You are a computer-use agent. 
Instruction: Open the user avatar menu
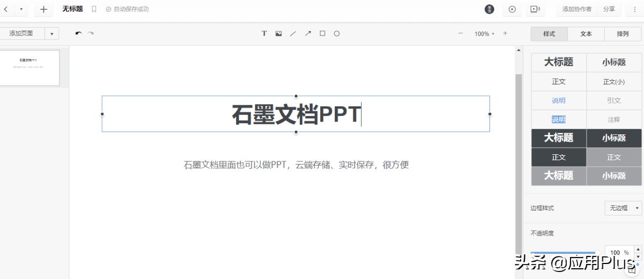tap(489, 9)
